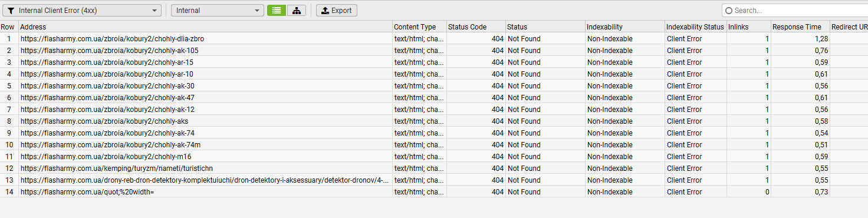868x218 pixels.
Task: Click the filter funnel icon
Action: (11, 11)
